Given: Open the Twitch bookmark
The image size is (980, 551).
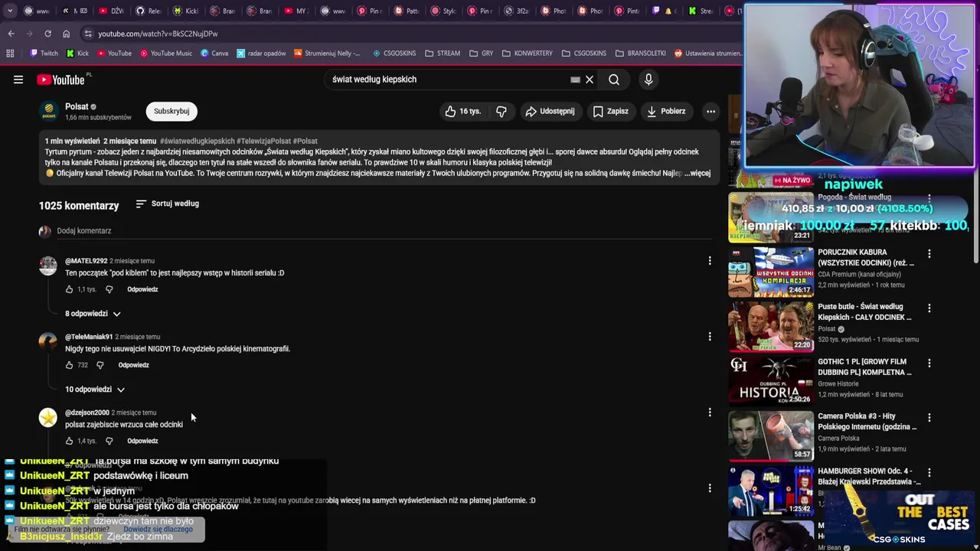Looking at the screenshot, I should click(x=44, y=54).
